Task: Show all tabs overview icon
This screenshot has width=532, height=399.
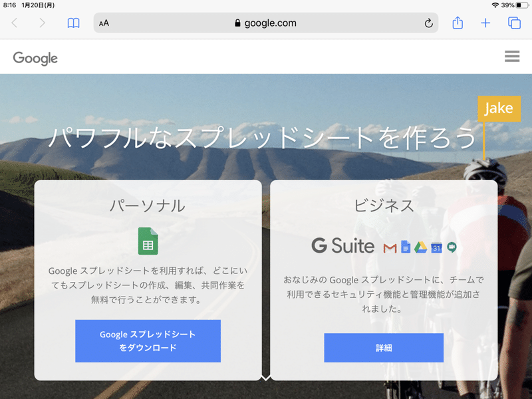Action: click(x=514, y=23)
